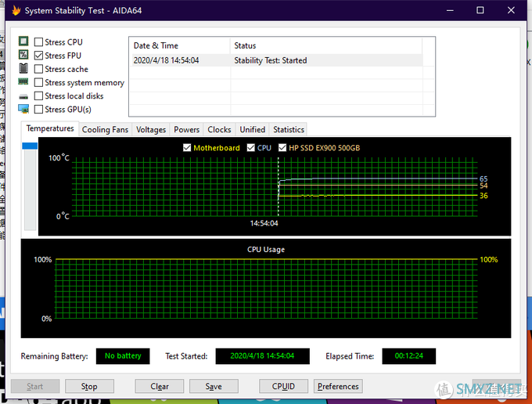
Task: Click the 14:54:04 timeline marker label
Action: [x=264, y=223]
